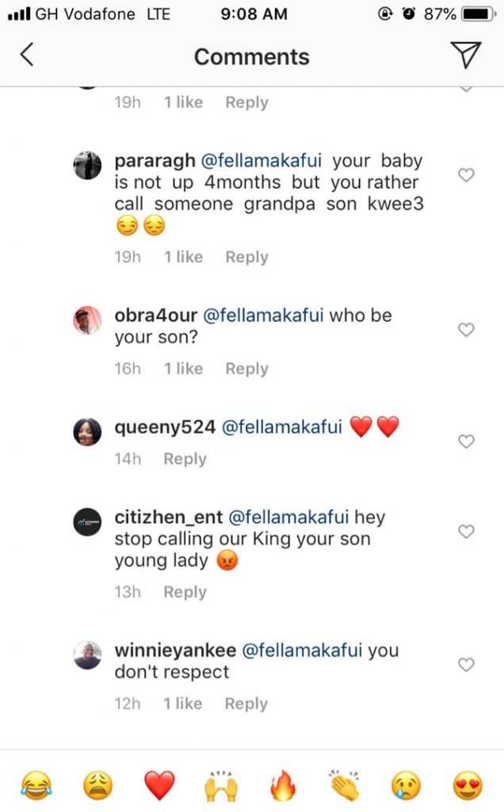Viewport: 504px width, 812px height.
Task: Insert the fire emoji
Action: [x=283, y=785]
